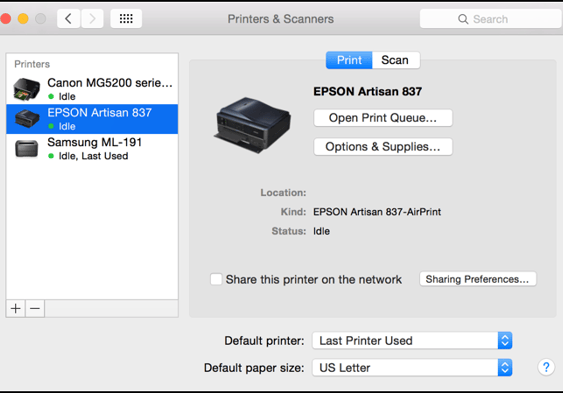Go back with the left chevron button
The height and width of the screenshot is (393, 563).
(x=69, y=19)
